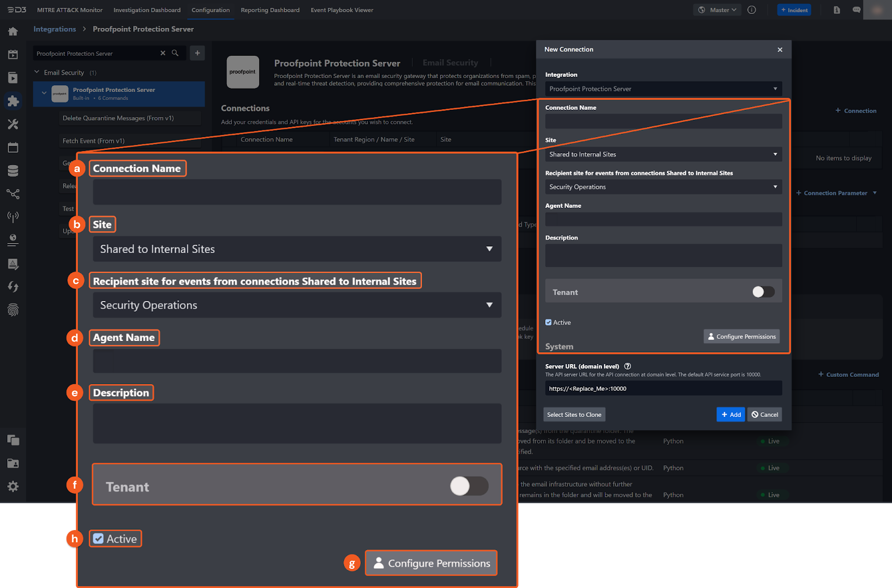
Task: Click the home icon in left sidebar
Action: pyautogui.click(x=13, y=31)
